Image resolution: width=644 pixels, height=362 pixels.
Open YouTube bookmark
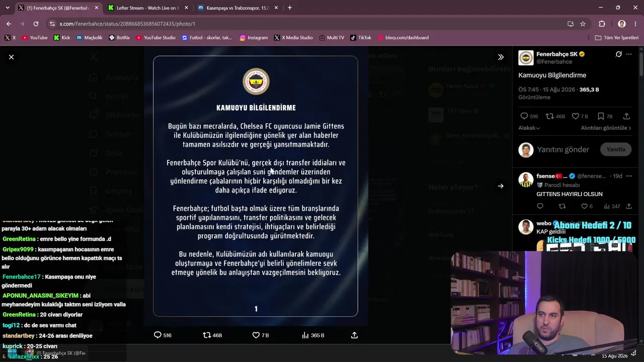(x=34, y=38)
